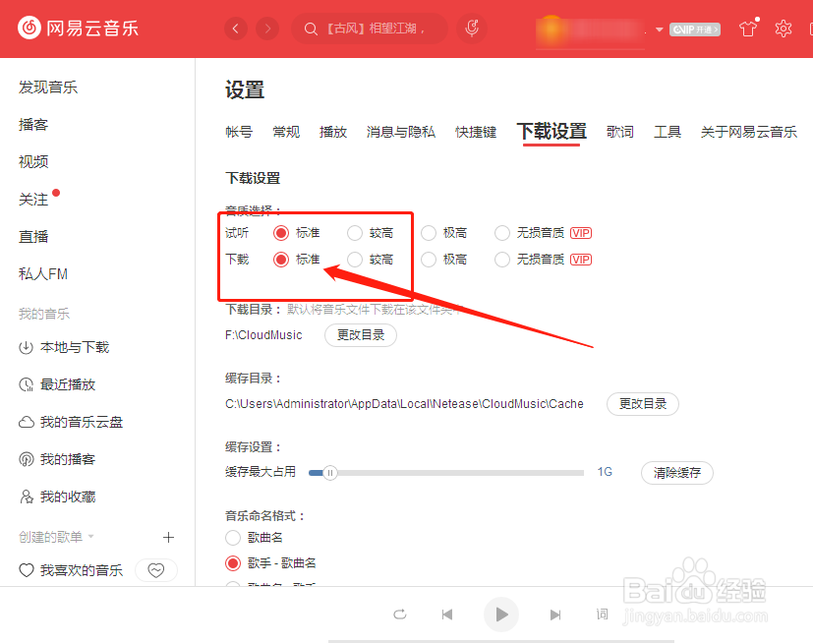The width and height of the screenshot is (813, 644).
Task: Open 我的音乐云盘 in sidebar
Action: [71, 422]
